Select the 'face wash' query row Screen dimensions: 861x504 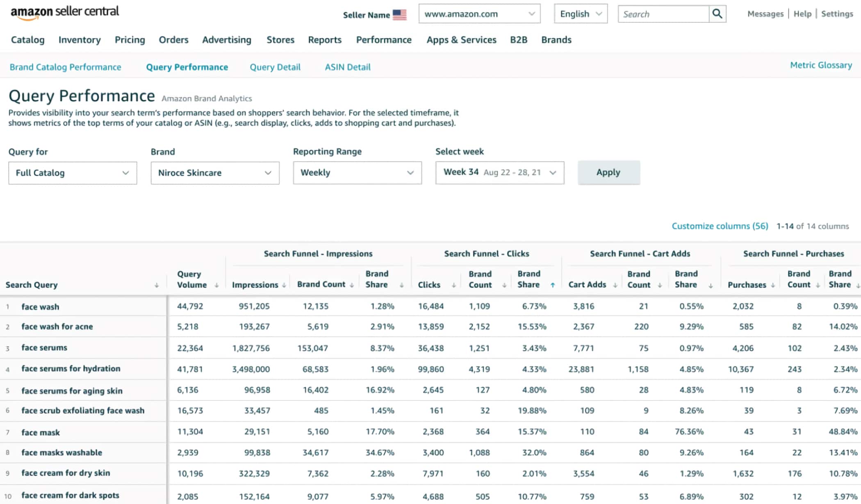pyautogui.click(x=40, y=306)
